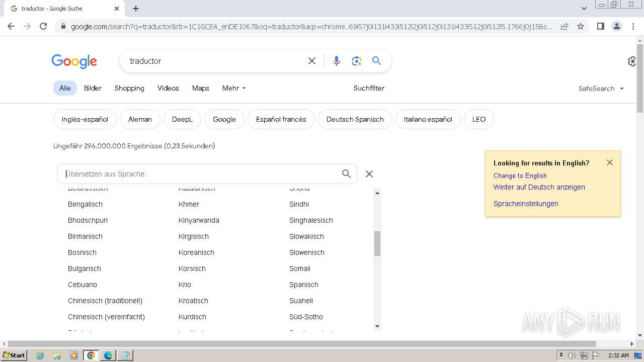Screen dimensions: 644x362
Task: Open tab search chevron
Action: click(x=584, y=9)
